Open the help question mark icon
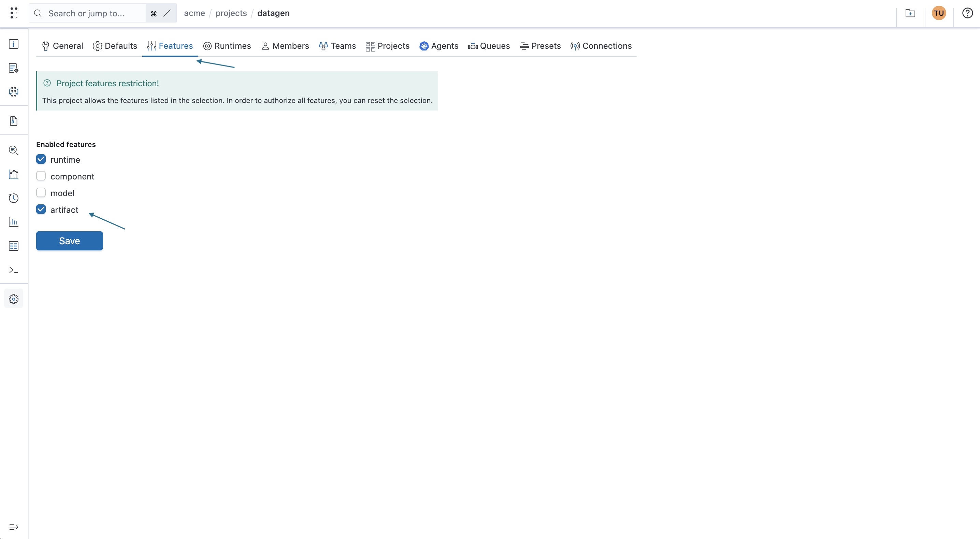This screenshot has height=539, width=980. pyautogui.click(x=967, y=13)
